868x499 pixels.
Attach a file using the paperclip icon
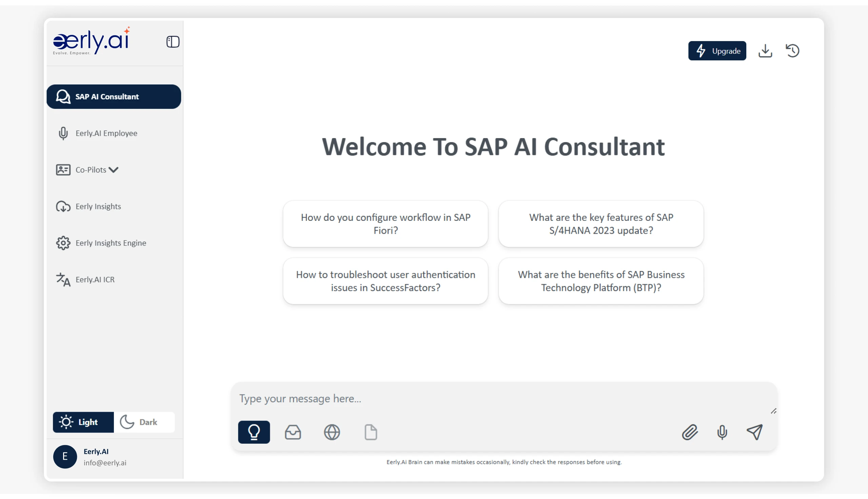pyautogui.click(x=690, y=432)
